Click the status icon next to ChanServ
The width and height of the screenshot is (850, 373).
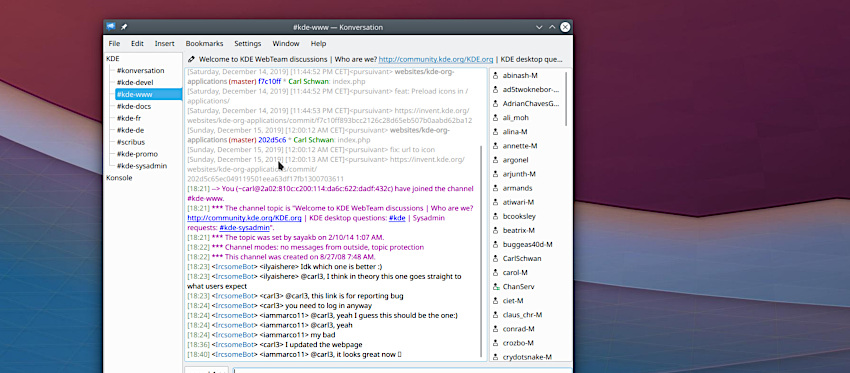(495, 287)
